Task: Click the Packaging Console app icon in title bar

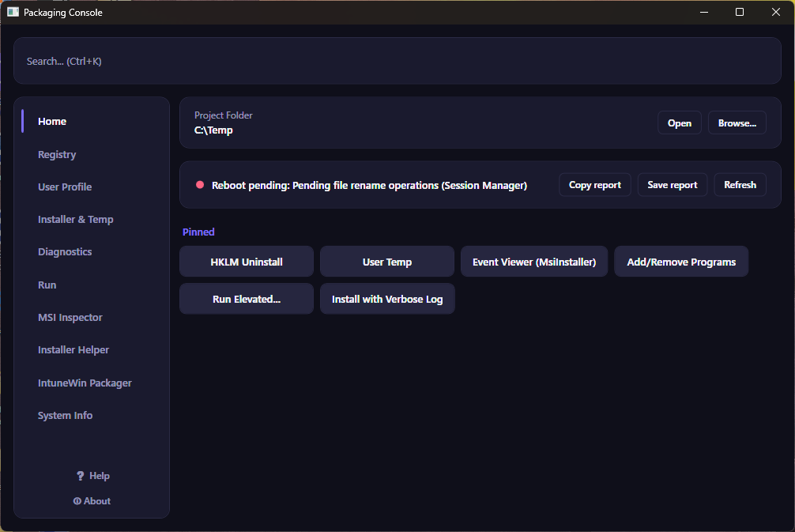Action: 13,12
